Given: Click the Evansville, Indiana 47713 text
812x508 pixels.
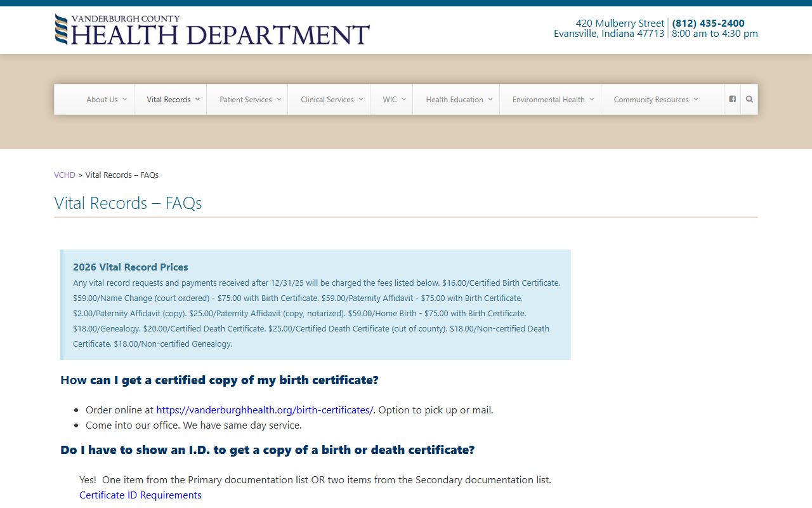Looking at the screenshot, I should (x=609, y=34).
